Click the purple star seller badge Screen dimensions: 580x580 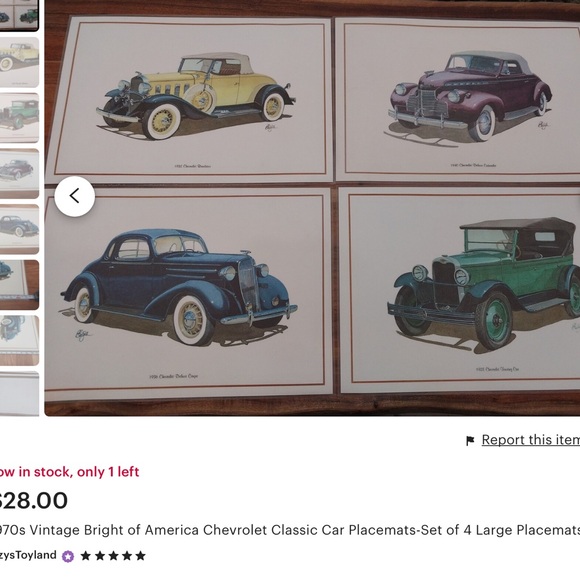68,556
